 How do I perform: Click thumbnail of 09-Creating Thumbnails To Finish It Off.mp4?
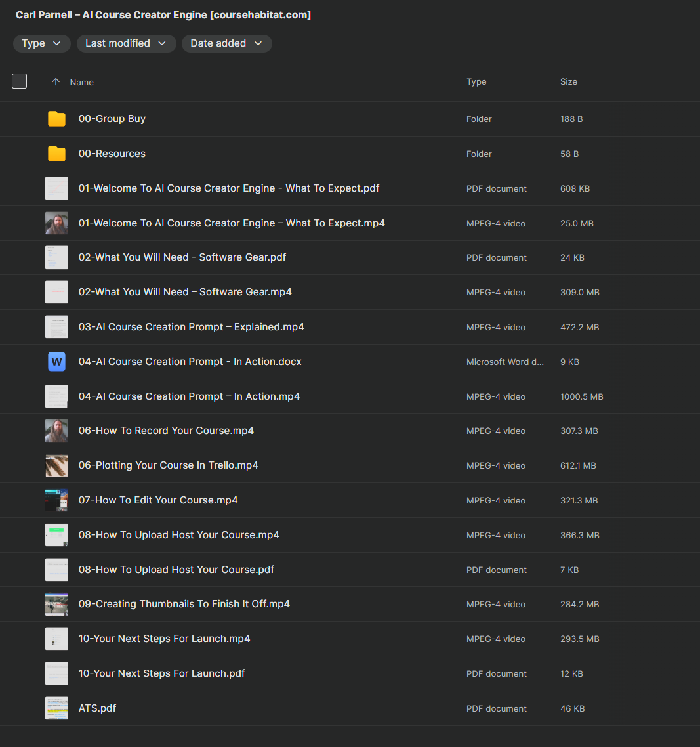(x=56, y=604)
